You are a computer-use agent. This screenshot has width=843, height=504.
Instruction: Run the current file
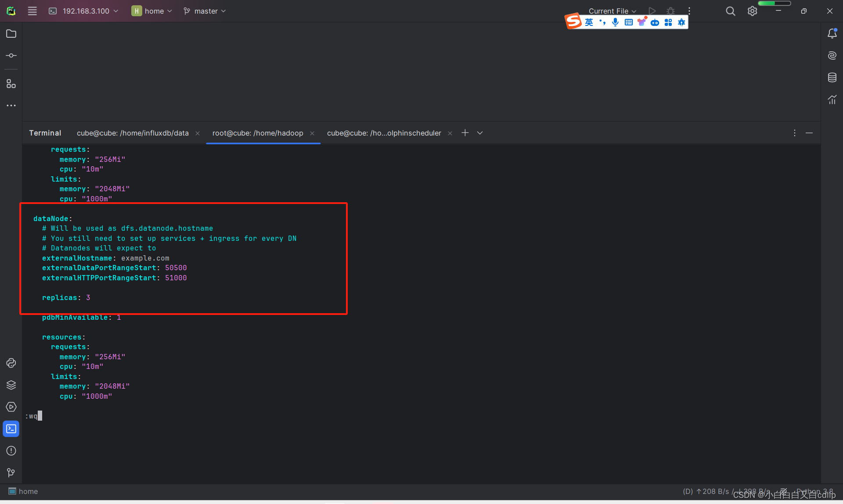(x=652, y=11)
